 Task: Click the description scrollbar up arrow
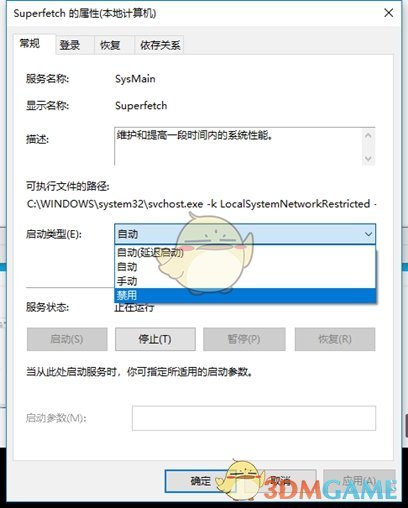(x=368, y=136)
